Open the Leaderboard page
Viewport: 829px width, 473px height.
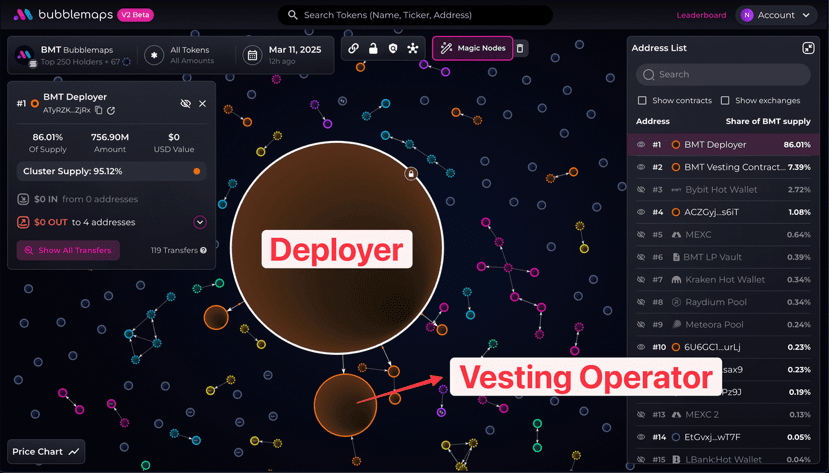[x=701, y=15]
